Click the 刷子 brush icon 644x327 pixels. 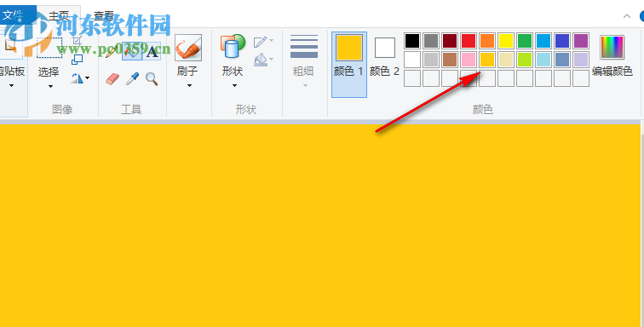pos(188,48)
